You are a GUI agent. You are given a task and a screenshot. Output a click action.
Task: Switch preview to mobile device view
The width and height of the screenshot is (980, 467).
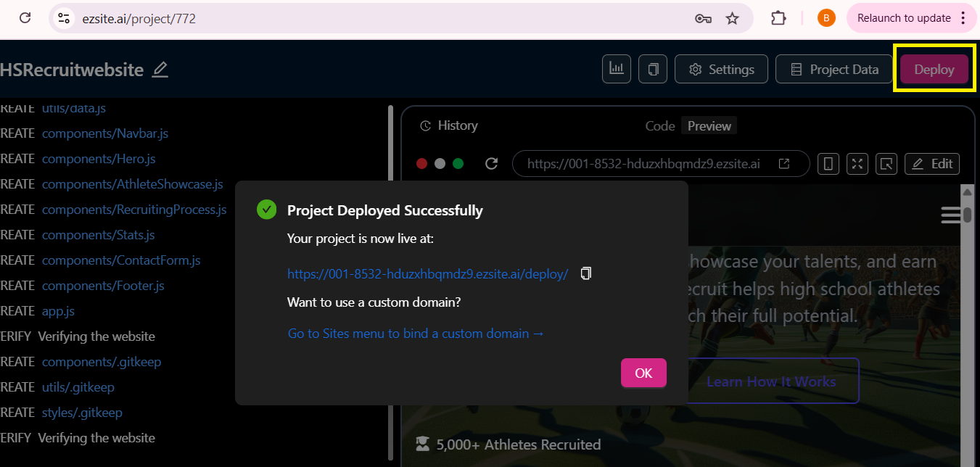pyautogui.click(x=828, y=164)
